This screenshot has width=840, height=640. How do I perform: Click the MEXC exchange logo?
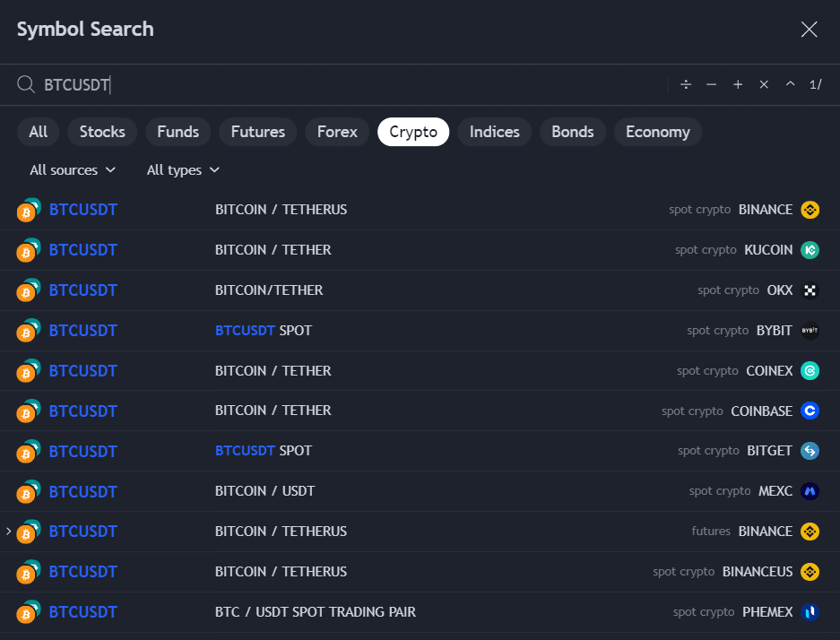click(810, 491)
